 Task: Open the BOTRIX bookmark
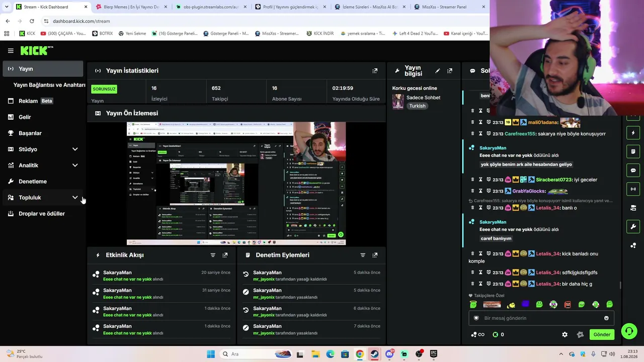click(x=103, y=34)
